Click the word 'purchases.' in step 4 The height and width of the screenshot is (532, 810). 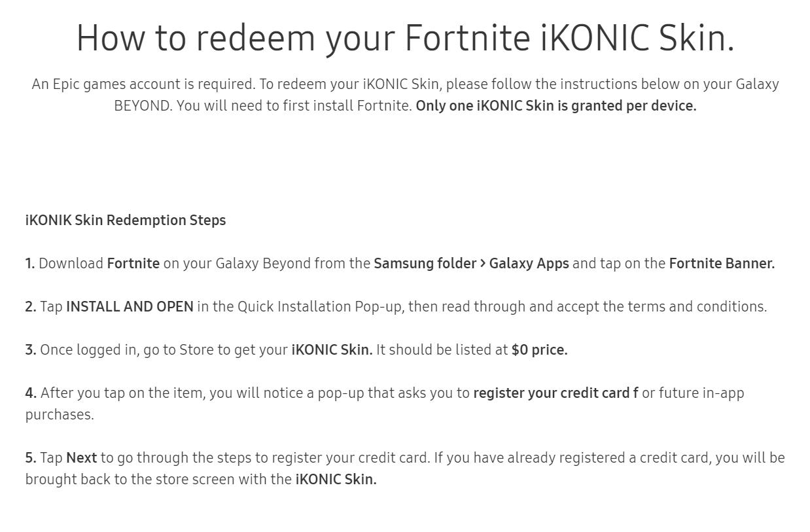click(x=60, y=414)
